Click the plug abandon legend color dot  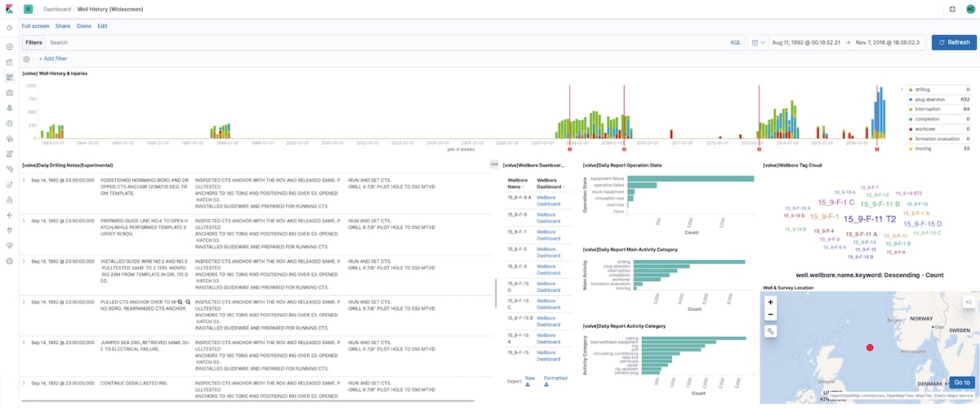coord(911,99)
